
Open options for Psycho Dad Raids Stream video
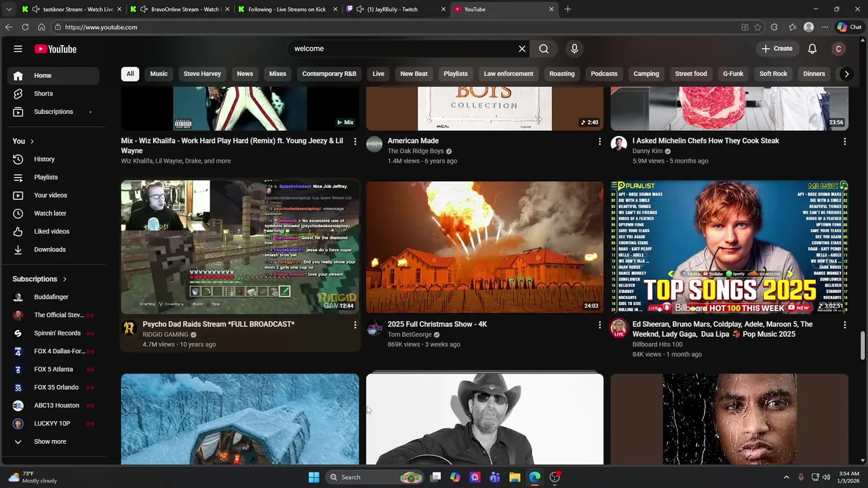(355, 325)
